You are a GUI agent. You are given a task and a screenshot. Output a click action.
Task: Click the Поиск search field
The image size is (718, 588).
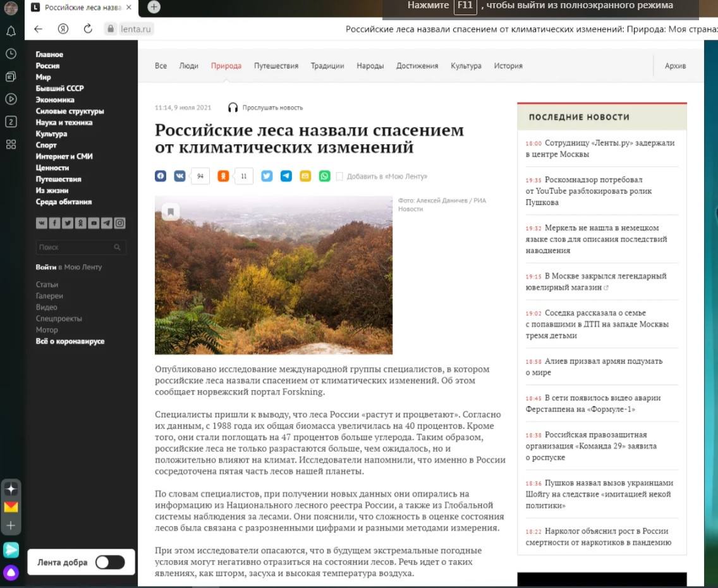click(x=76, y=247)
